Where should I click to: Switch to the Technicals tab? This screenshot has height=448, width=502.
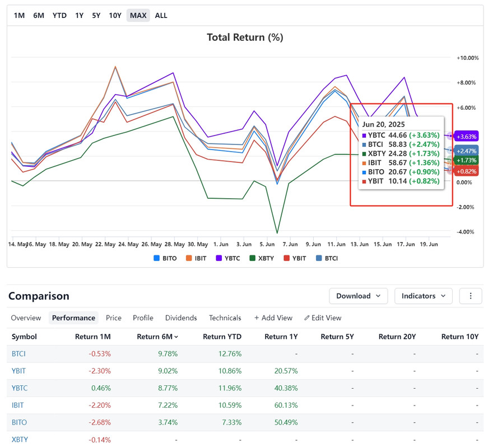click(x=225, y=318)
